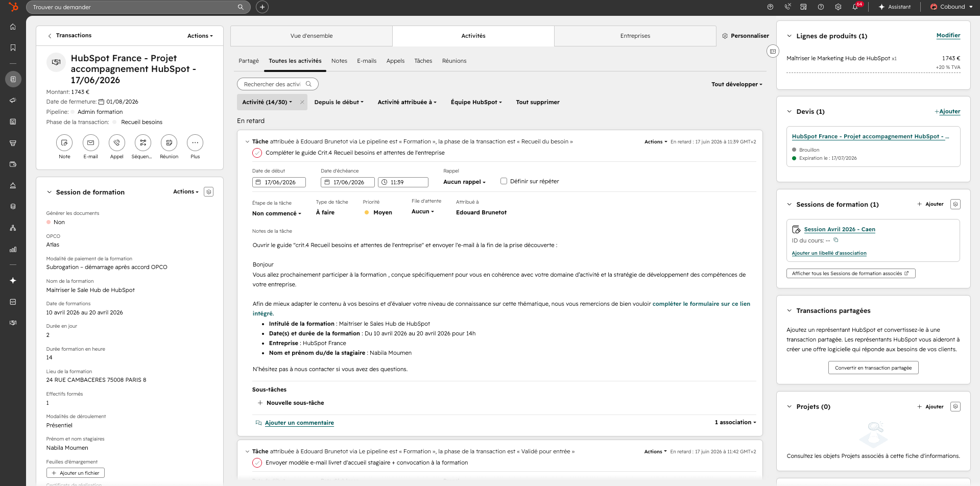Open the workflow hierarchy icon in sidebar
980x486 pixels.
pos(13,228)
